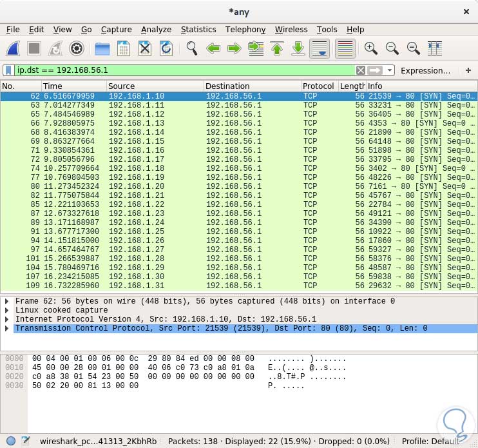Expand Transmission Control Protocol tree item
The image size is (478, 448).
pos(6,328)
